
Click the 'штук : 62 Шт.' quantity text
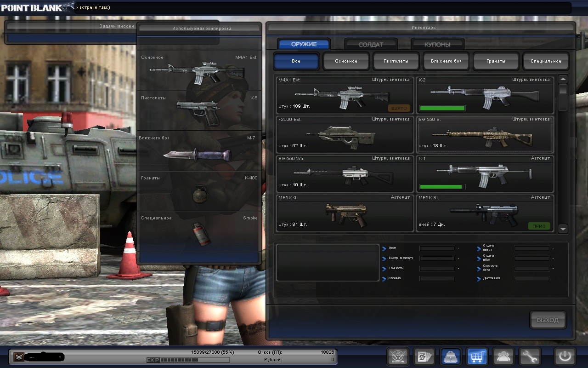tap(294, 146)
